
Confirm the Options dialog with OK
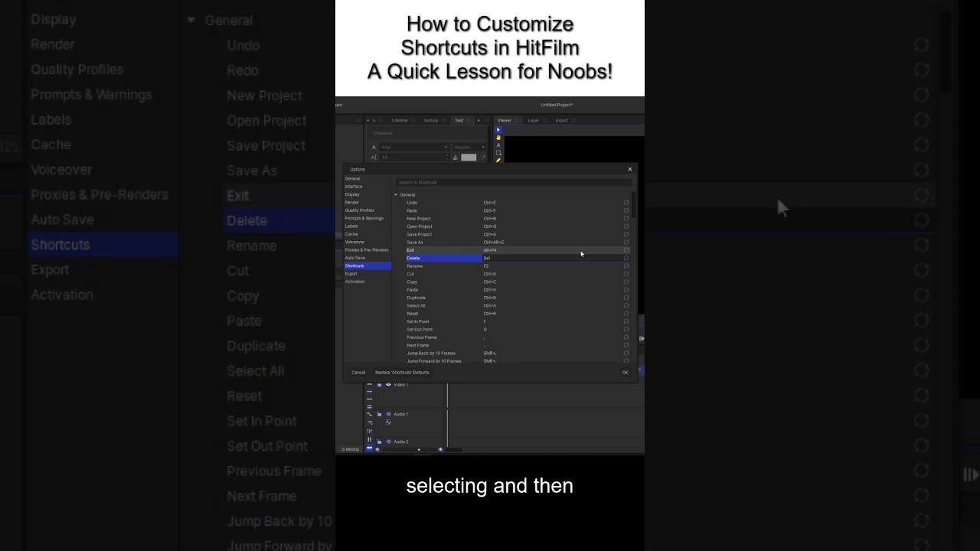point(625,373)
